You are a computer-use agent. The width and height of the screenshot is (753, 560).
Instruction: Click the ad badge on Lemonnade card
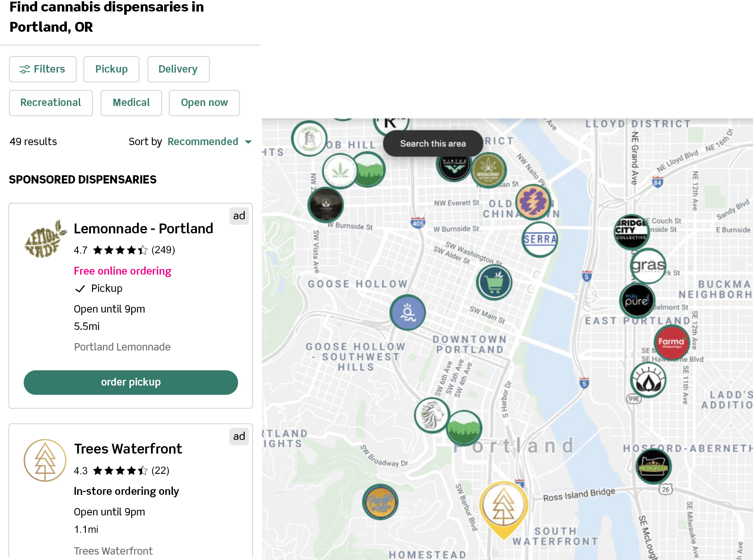click(x=239, y=216)
